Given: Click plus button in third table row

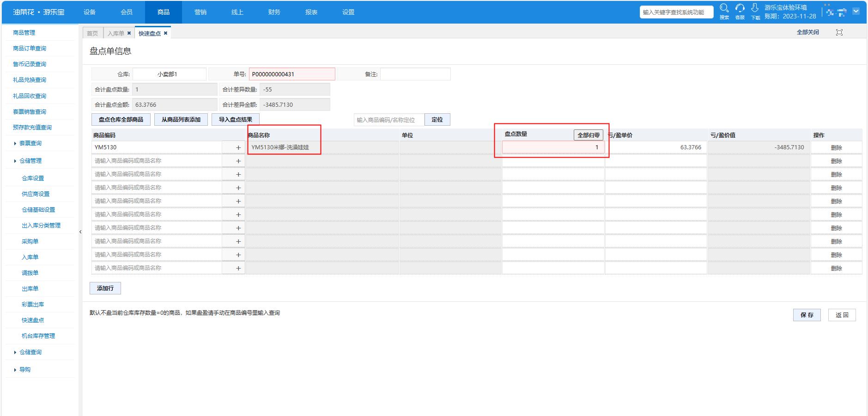Looking at the screenshot, I should tap(238, 174).
